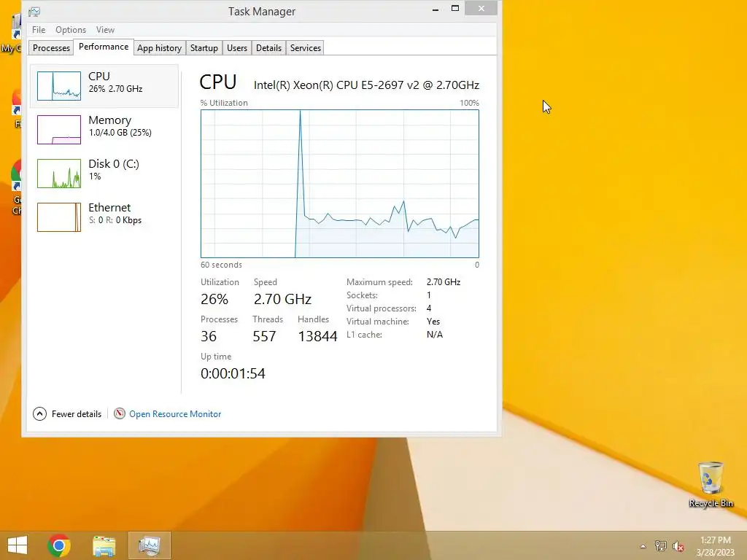Click the L1 cache N/A value
Screen dimensions: 747x560
coord(435,335)
